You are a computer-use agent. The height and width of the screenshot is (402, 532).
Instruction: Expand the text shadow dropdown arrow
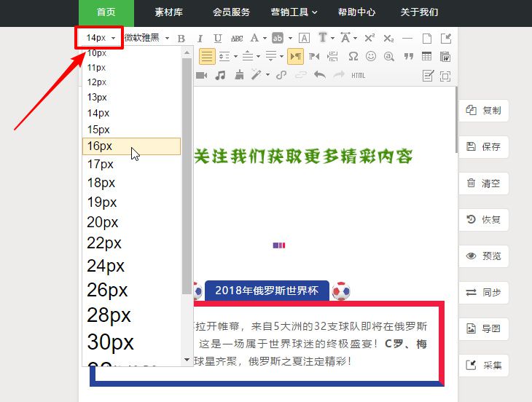pyautogui.click(x=332, y=39)
